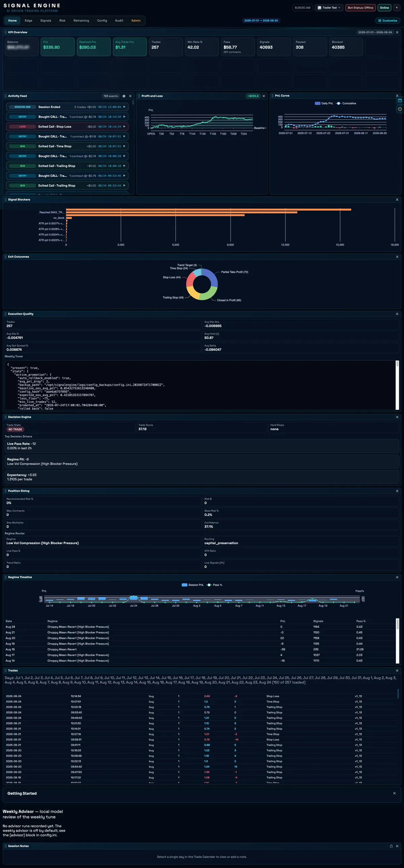Screen dimensions: 404x868
Task: Expand the Exited Call Trailing Stop +$1.00 row
Action: [x=67, y=166]
